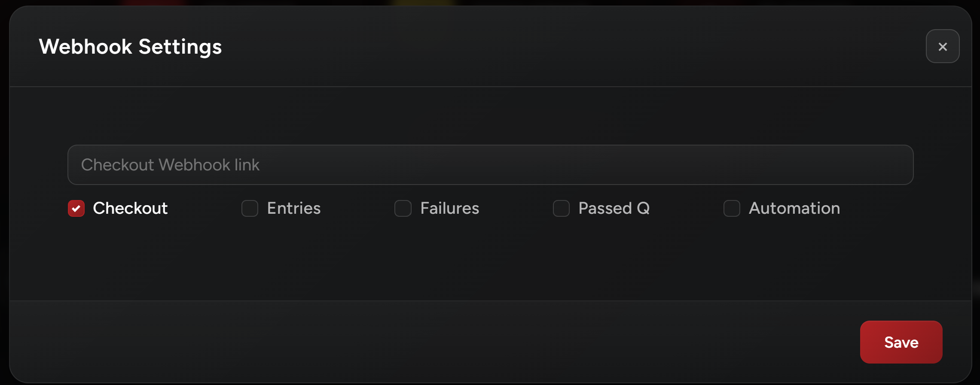Click the white checkmark icon beside Checkout

tap(76, 209)
